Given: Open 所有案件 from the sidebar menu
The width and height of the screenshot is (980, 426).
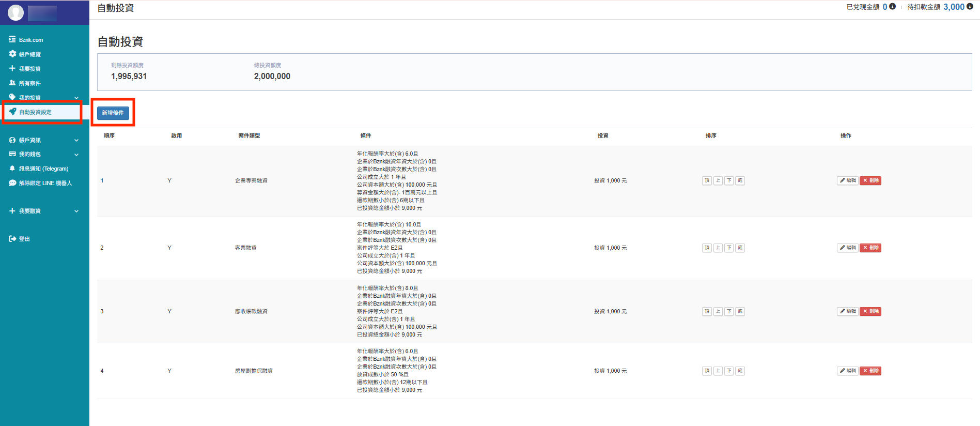Looking at the screenshot, I should pos(29,83).
